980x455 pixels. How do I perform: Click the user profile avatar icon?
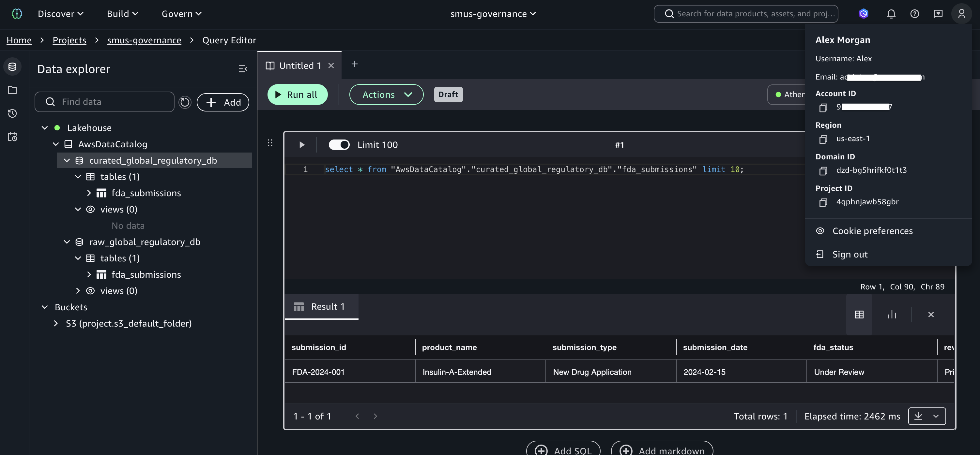(961, 14)
